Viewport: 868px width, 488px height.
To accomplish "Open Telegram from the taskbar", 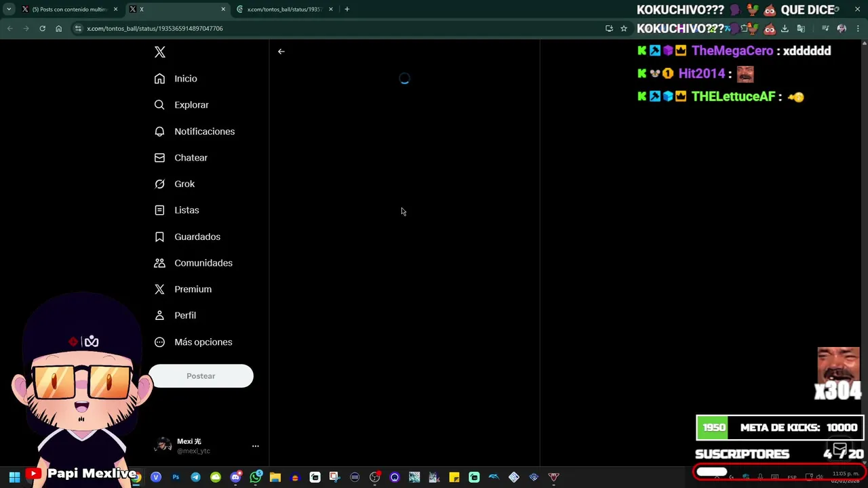I will tap(195, 477).
